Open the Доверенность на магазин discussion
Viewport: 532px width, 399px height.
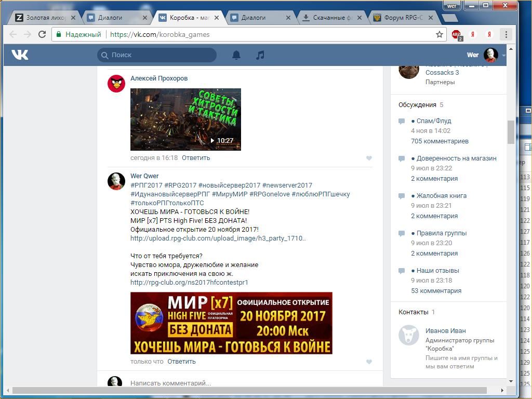[456, 158]
